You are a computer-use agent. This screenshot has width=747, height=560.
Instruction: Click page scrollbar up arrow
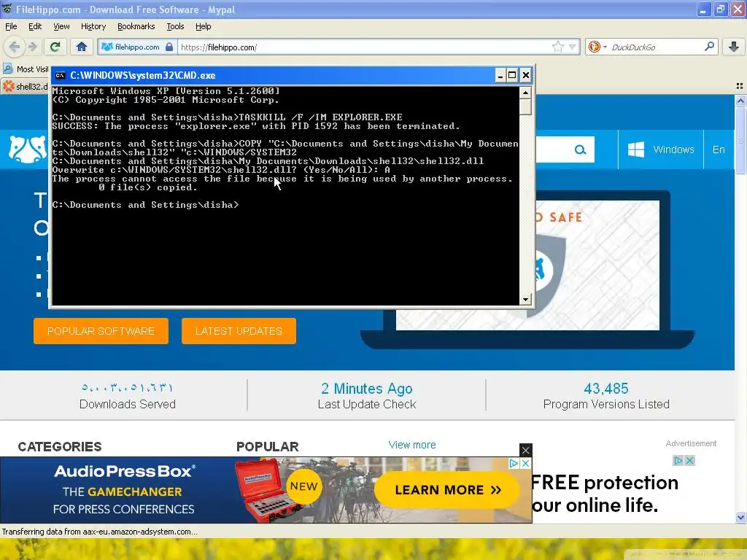tap(740, 101)
